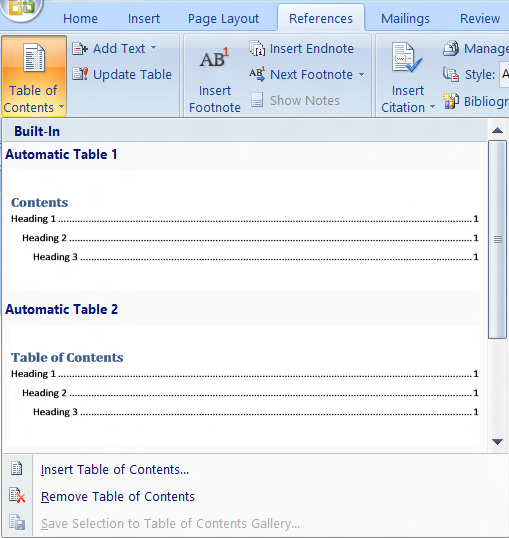509x538 pixels.
Task: Collapse the Table of Contents dropdown arrow
Action: (61, 107)
